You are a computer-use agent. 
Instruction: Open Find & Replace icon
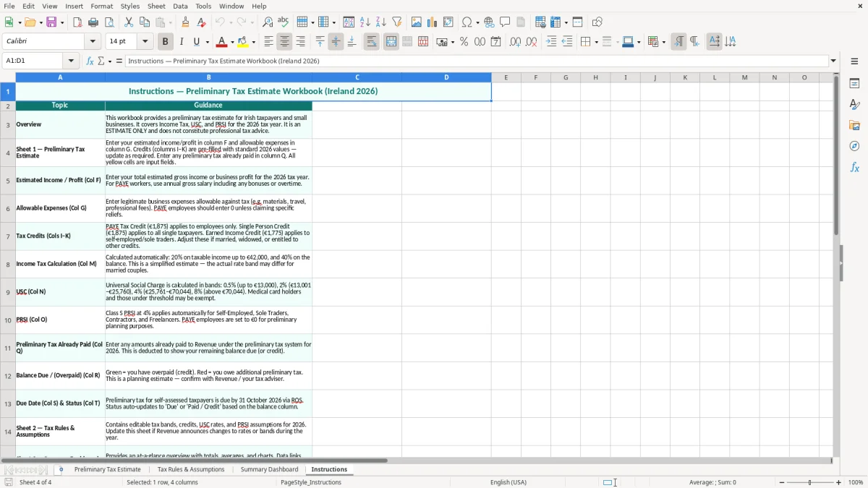pos(268,22)
